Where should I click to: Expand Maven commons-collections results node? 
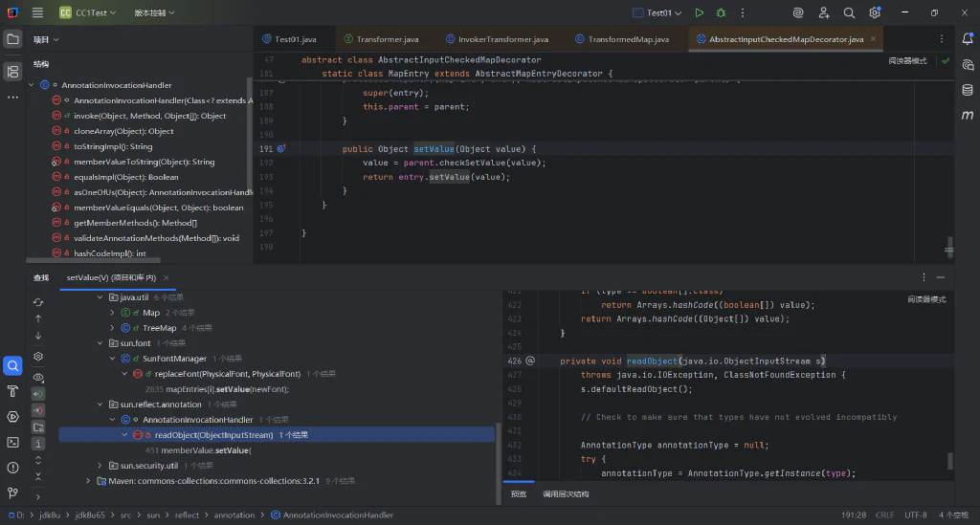[x=87, y=481]
